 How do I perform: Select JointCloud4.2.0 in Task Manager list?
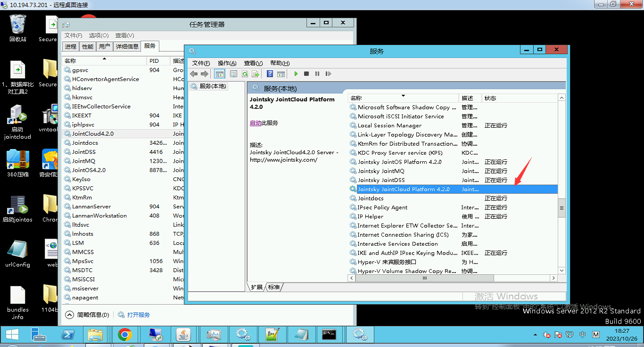pyautogui.click(x=124, y=134)
